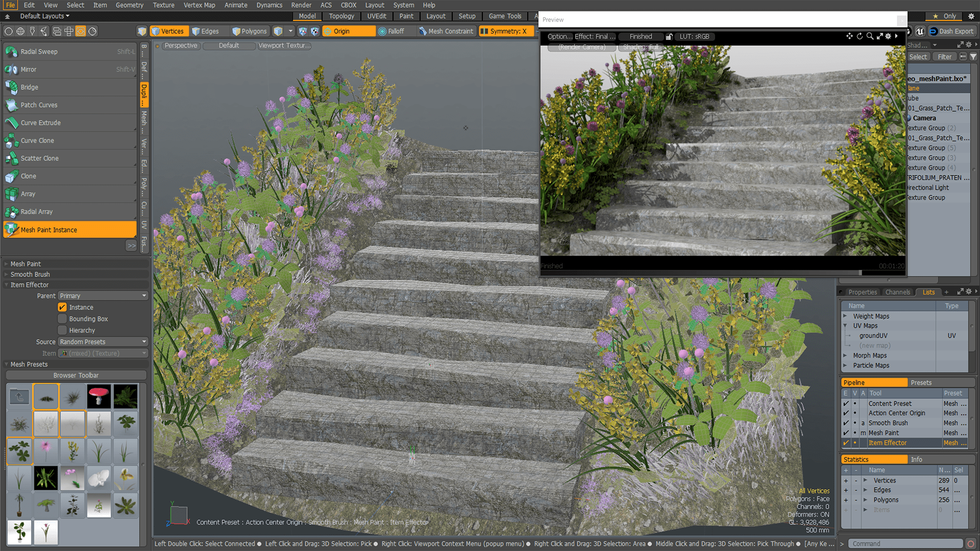Click the zoom magnifier in the Preview window
Image resolution: width=980 pixels, height=551 pixels.
point(870,36)
